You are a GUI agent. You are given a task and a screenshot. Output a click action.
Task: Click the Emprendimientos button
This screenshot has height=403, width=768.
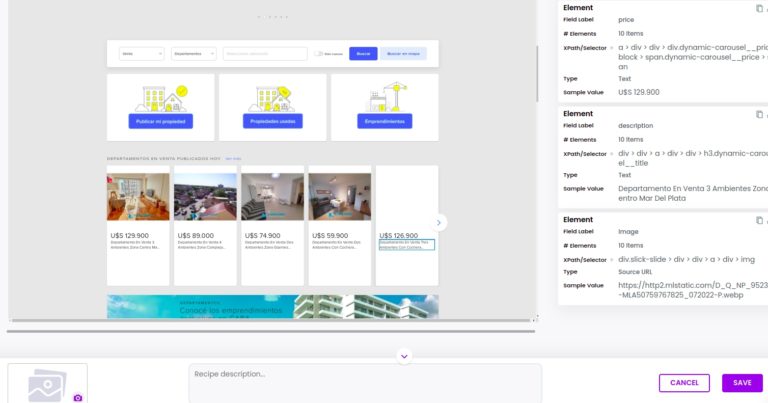coord(384,121)
